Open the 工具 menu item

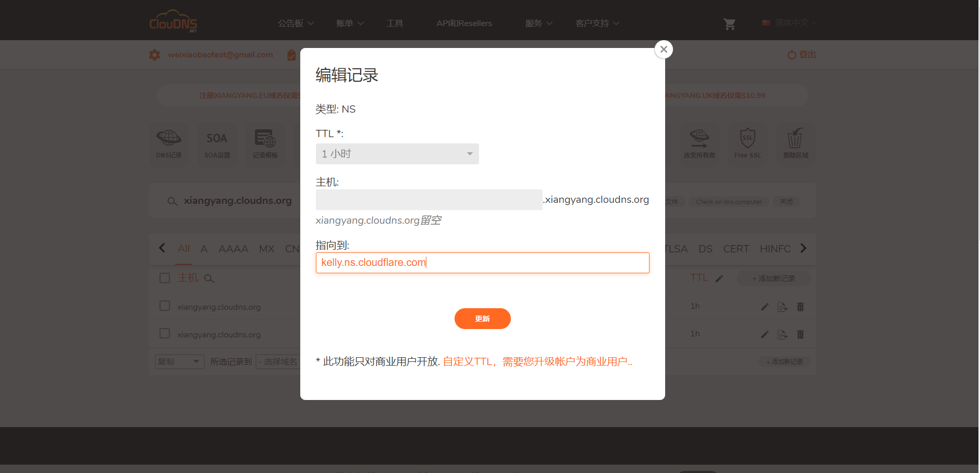pos(395,23)
